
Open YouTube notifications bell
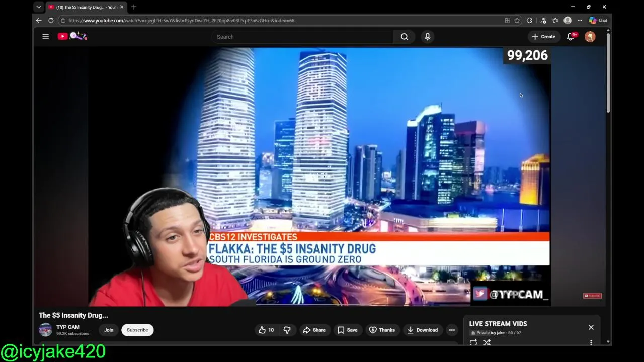tap(571, 36)
